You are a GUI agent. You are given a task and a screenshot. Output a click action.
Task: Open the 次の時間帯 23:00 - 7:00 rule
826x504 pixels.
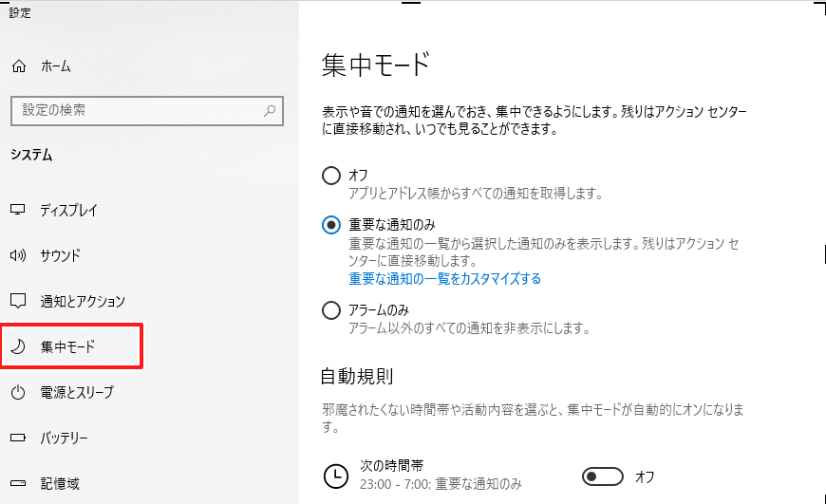tap(441, 476)
